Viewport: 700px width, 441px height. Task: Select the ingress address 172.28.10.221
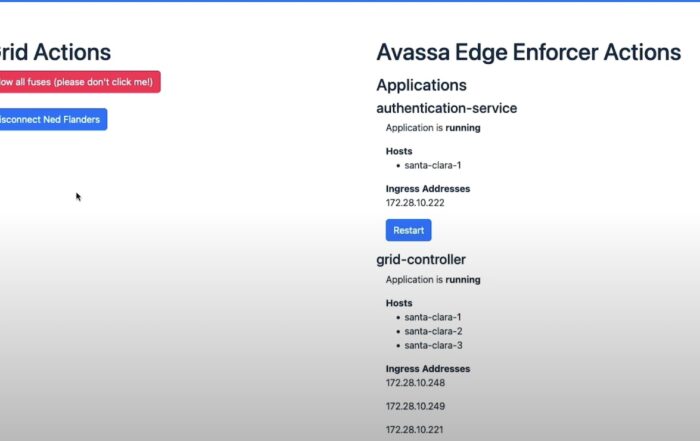[x=414, y=429]
